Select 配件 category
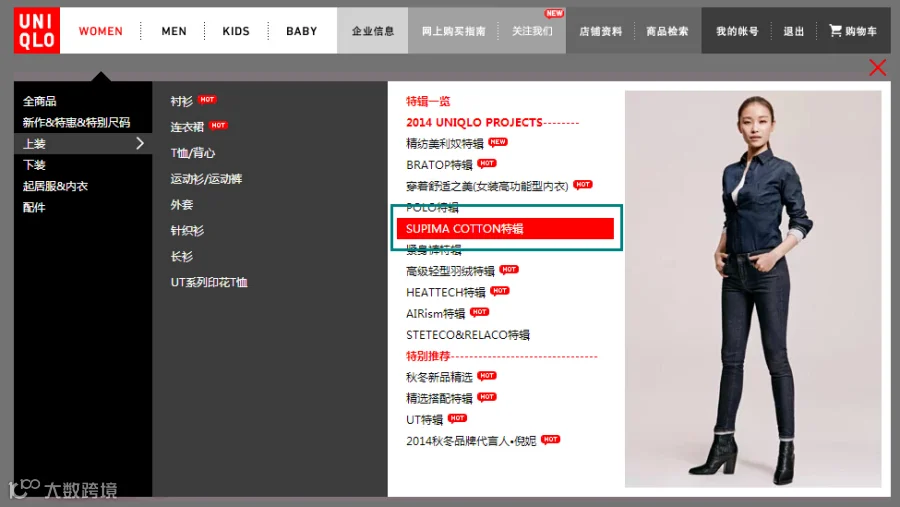This screenshot has width=900, height=507. 34,207
